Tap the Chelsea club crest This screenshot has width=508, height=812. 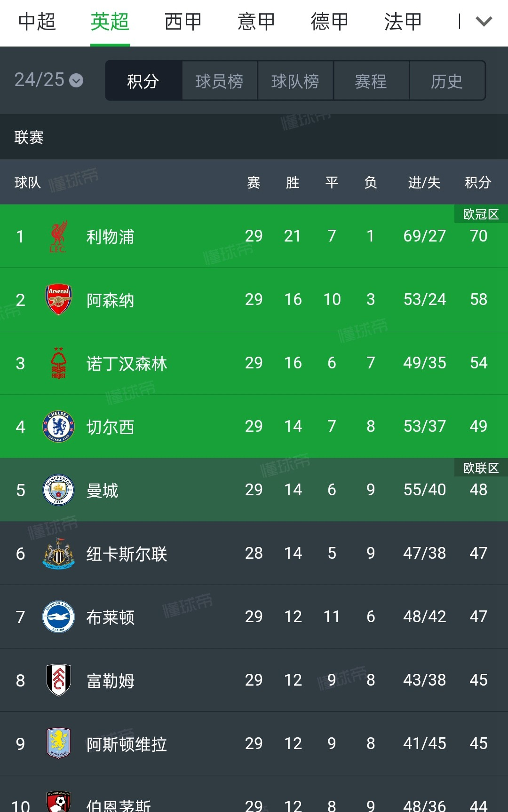point(58,427)
